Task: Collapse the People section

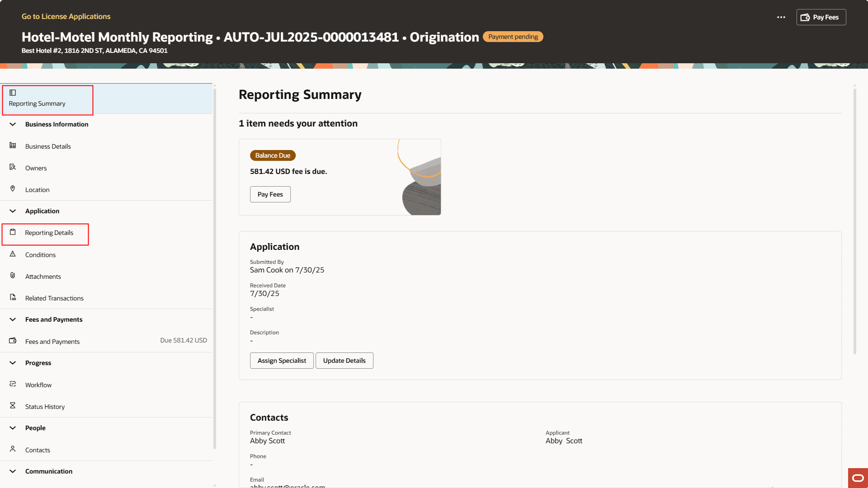Action: 13,428
